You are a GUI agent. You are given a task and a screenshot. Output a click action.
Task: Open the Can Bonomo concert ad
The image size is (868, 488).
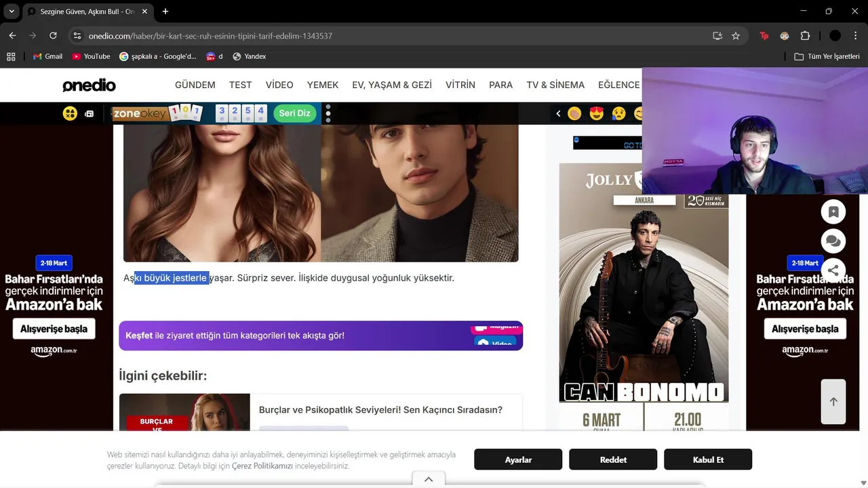tap(644, 297)
